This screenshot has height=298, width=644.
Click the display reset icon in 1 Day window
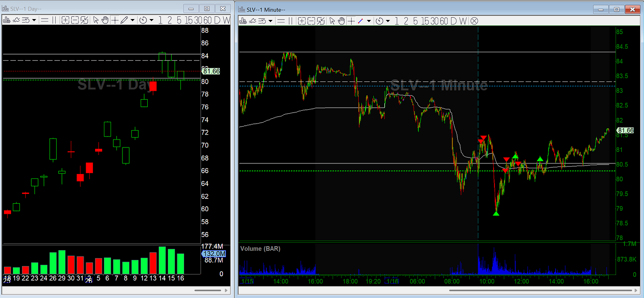[26, 20]
